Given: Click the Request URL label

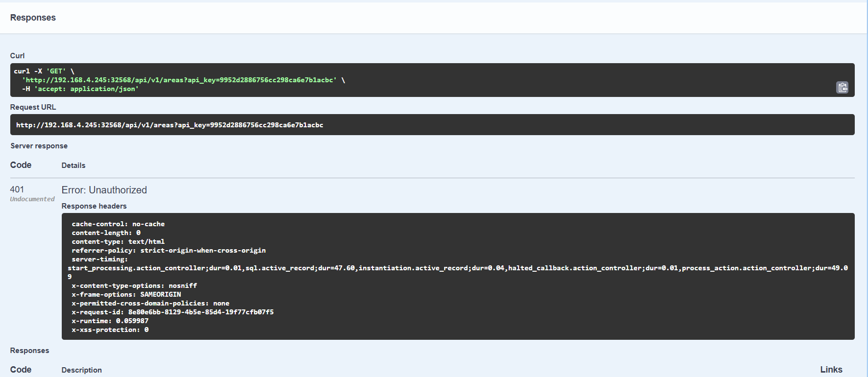Looking at the screenshot, I should 33,107.
